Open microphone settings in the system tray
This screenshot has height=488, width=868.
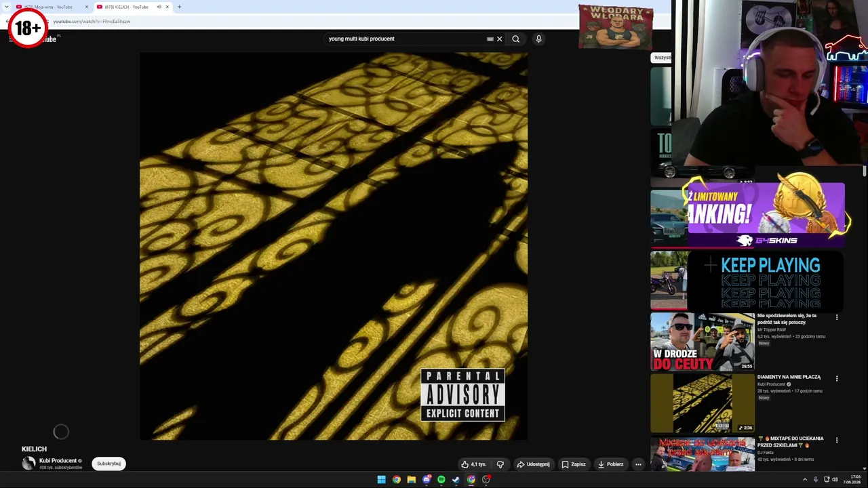[x=816, y=480]
